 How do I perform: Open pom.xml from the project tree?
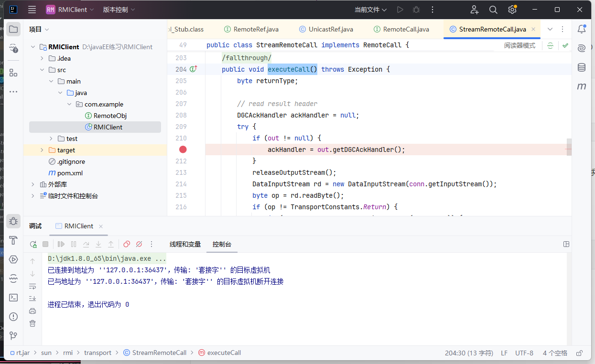pyautogui.click(x=70, y=173)
